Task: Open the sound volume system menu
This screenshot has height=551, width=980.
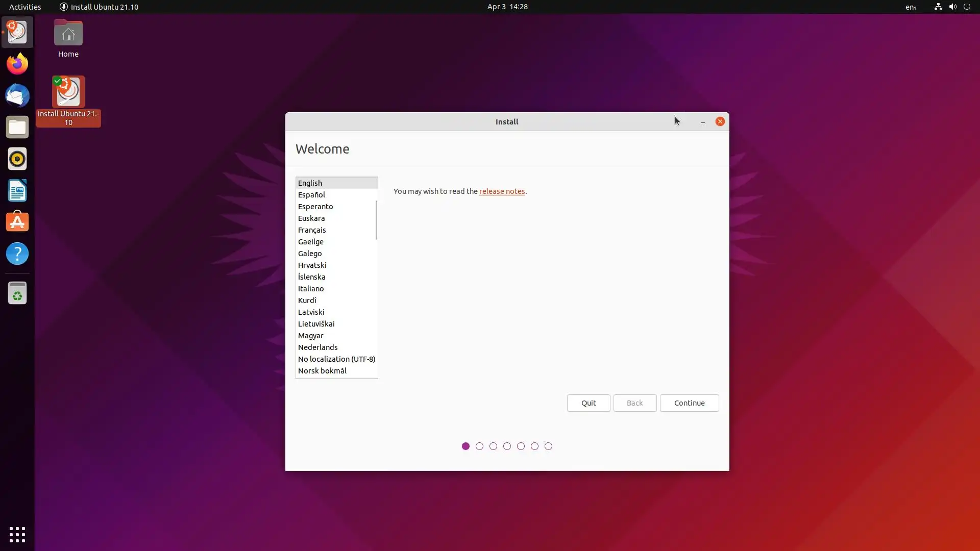Action: pyautogui.click(x=952, y=7)
